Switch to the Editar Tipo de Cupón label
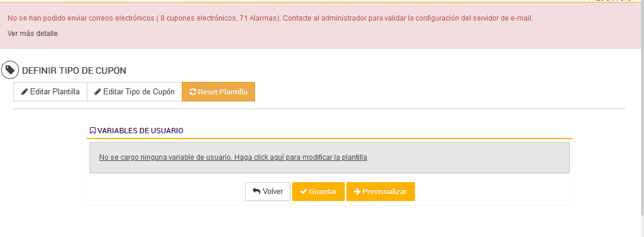Viewport: 644px width, 237px height. click(x=139, y=92)
